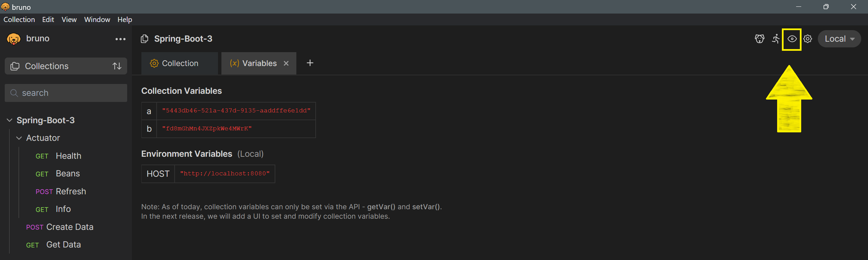Click the variable name 'a' cell

coord(149,111)
